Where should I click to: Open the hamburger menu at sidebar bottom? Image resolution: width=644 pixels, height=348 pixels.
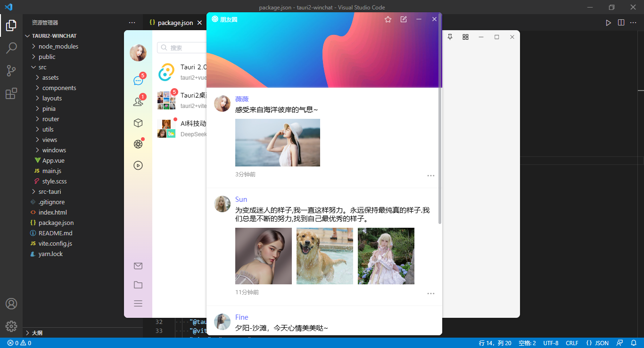(138, 303)
